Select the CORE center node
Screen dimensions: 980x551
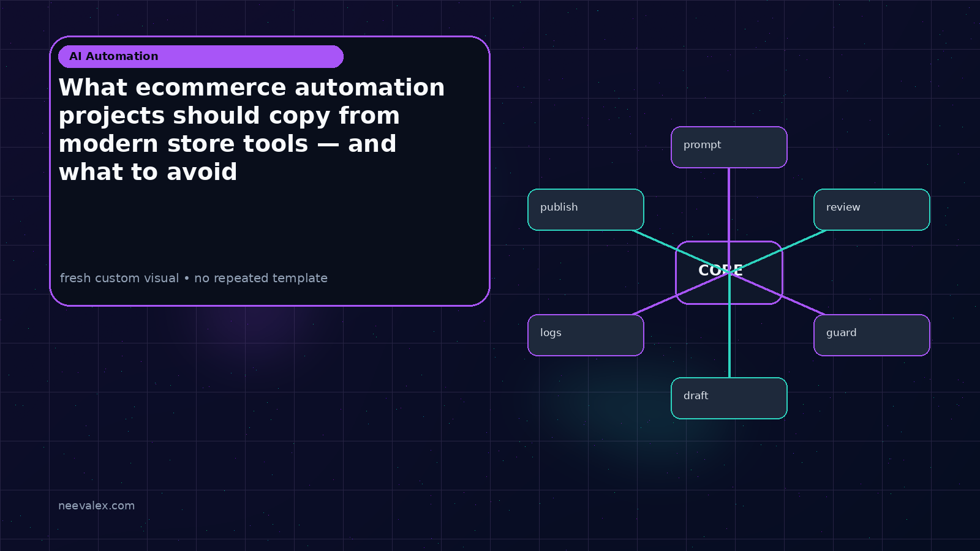click(x=729, y=272)
